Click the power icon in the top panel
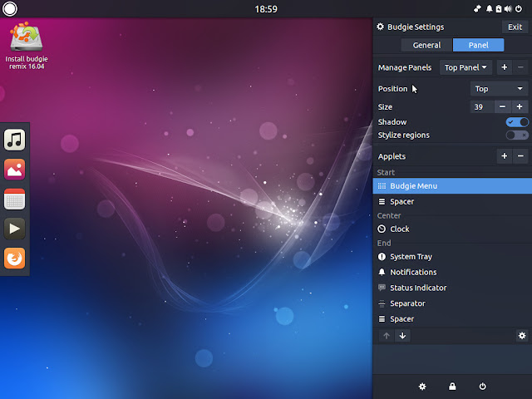 [519, 9]
